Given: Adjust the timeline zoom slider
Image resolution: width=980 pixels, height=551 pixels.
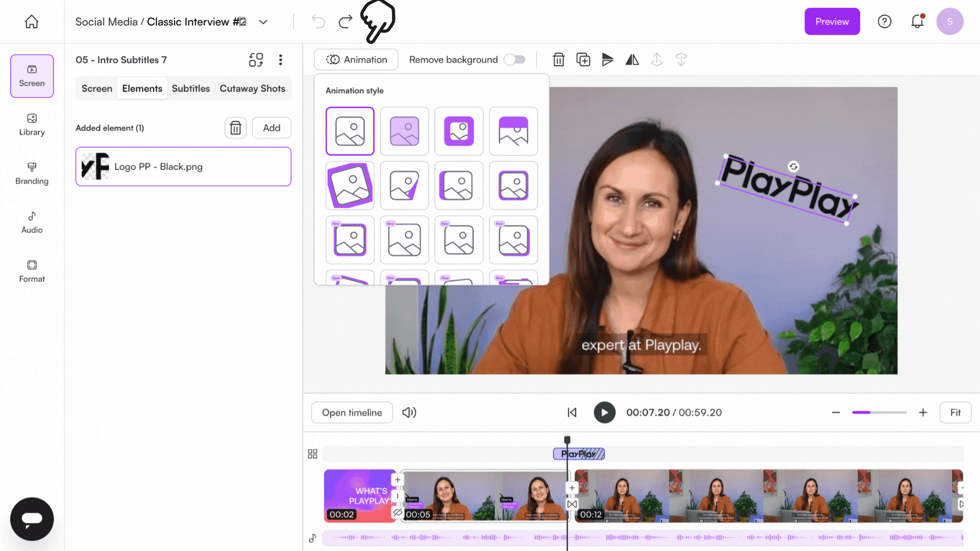Looking at the screenshot, I should [x=879, y=412].
